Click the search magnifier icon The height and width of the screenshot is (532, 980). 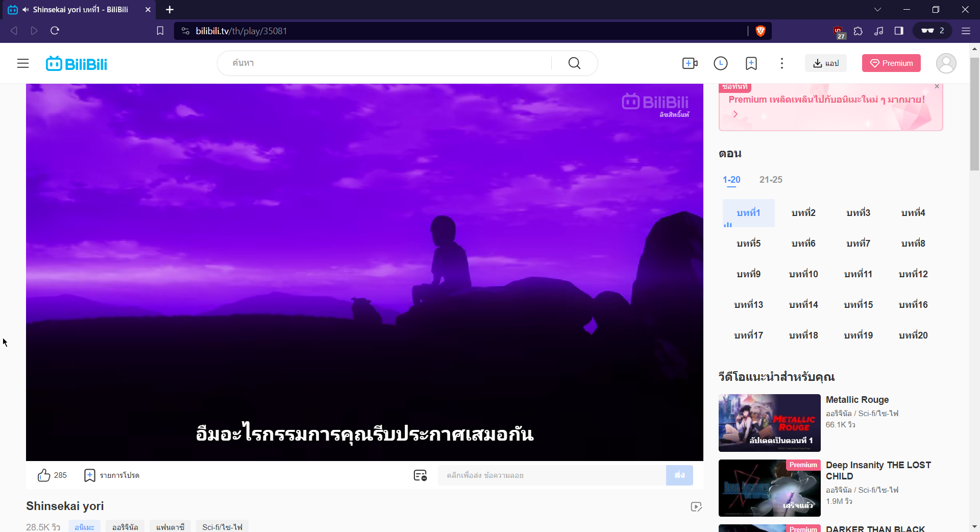pyautogui.click(x=574, y=63)
